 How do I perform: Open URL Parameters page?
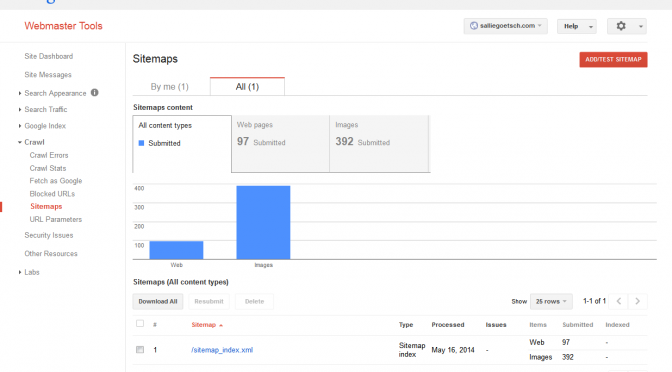coord(56,219)
